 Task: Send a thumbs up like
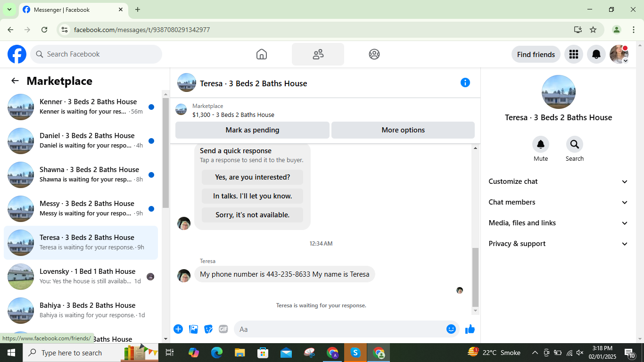(x=470, y=329)
